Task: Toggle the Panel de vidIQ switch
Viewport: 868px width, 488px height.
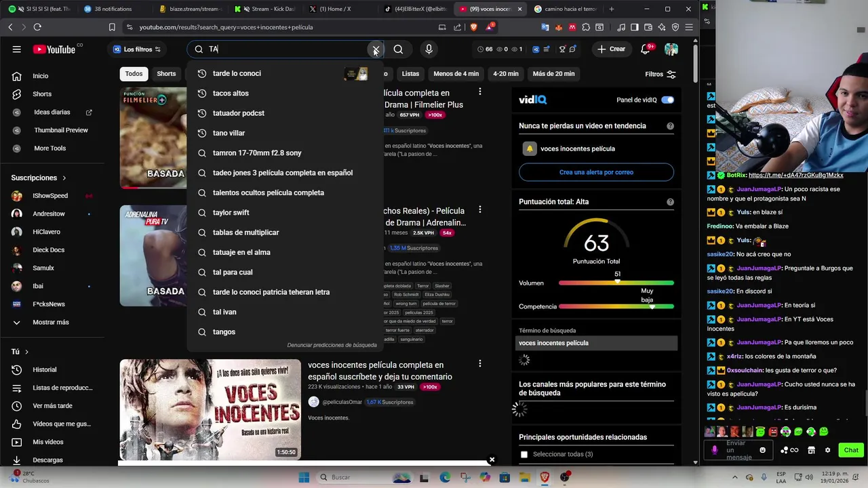Action: (x=668, y=100)
